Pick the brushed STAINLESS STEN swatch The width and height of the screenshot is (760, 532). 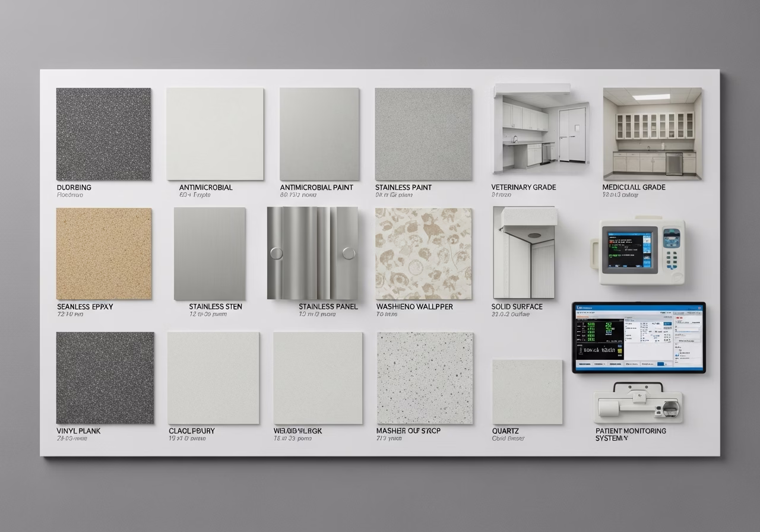(x=210, y=254)
